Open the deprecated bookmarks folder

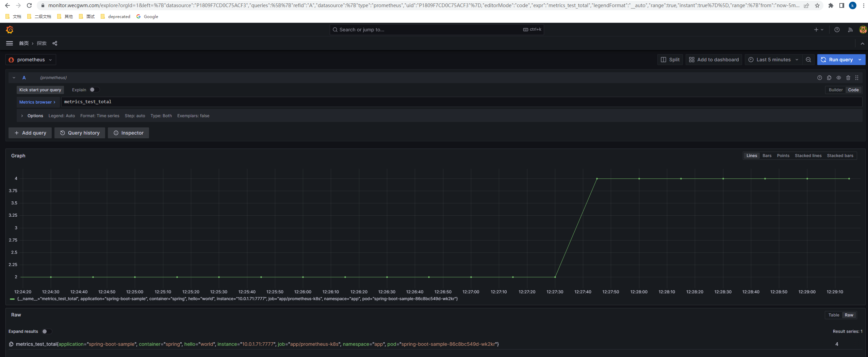(116, 16)
